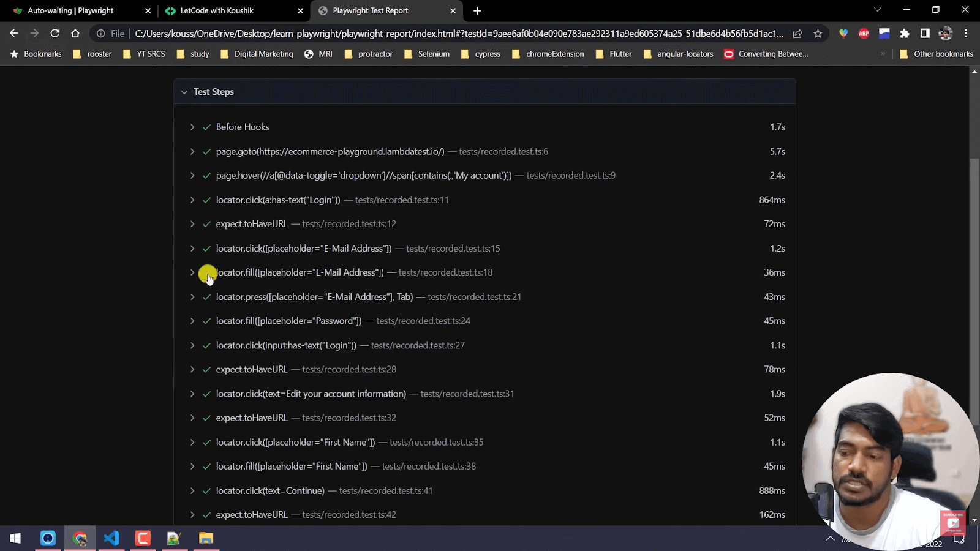The width and height of the screenshot is (980, 551).
Task: Select the page.hover My account step
Action: tap(363, 176)
